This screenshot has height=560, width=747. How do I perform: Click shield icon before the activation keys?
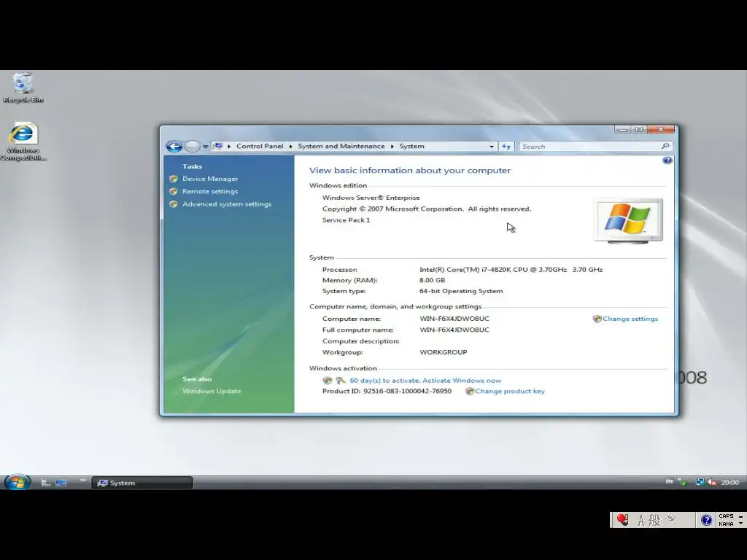[x=328, y=381]
